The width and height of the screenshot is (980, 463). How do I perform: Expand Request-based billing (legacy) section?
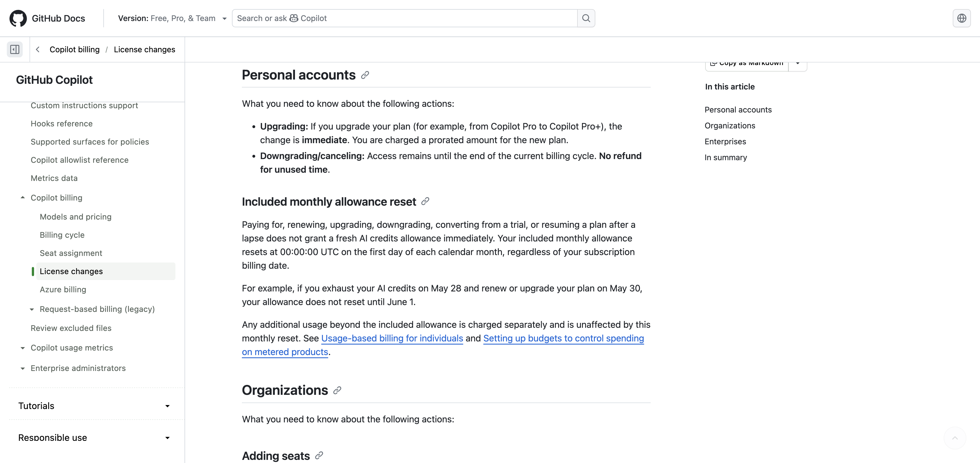[32, 309]
